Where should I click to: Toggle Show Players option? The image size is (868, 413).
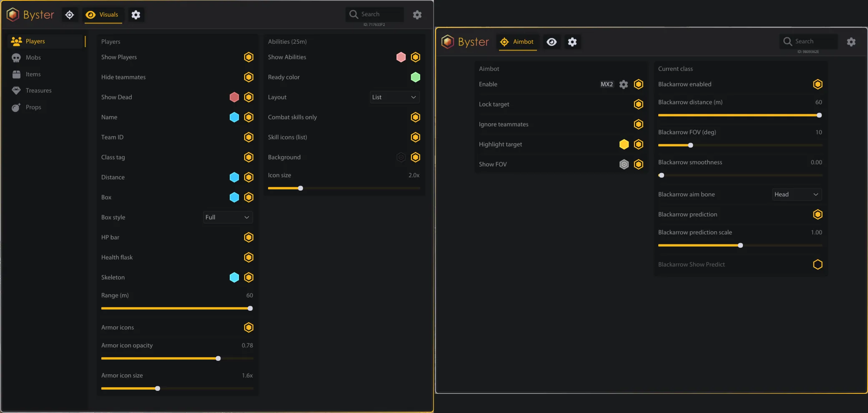249,57
